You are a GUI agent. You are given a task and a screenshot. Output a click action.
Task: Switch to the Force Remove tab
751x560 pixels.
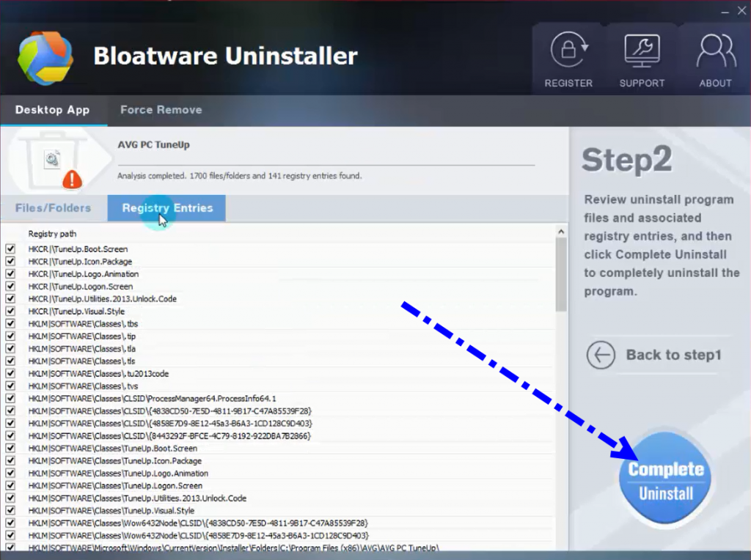[161, 110]
